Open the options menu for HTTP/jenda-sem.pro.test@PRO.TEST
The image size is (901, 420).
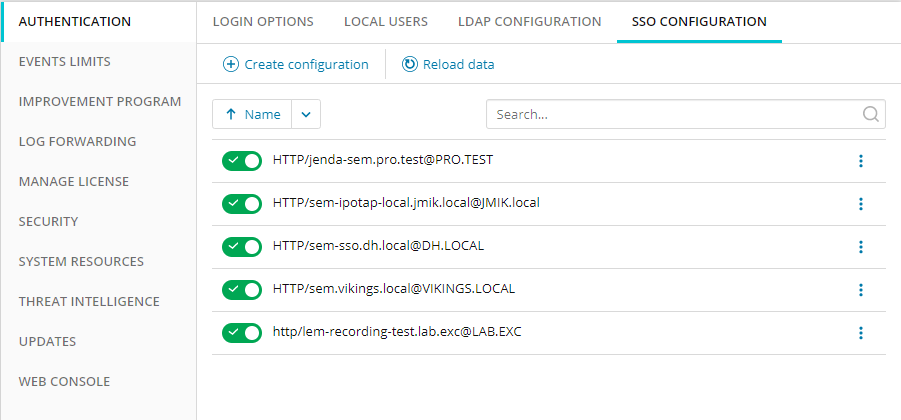point(861,161)
